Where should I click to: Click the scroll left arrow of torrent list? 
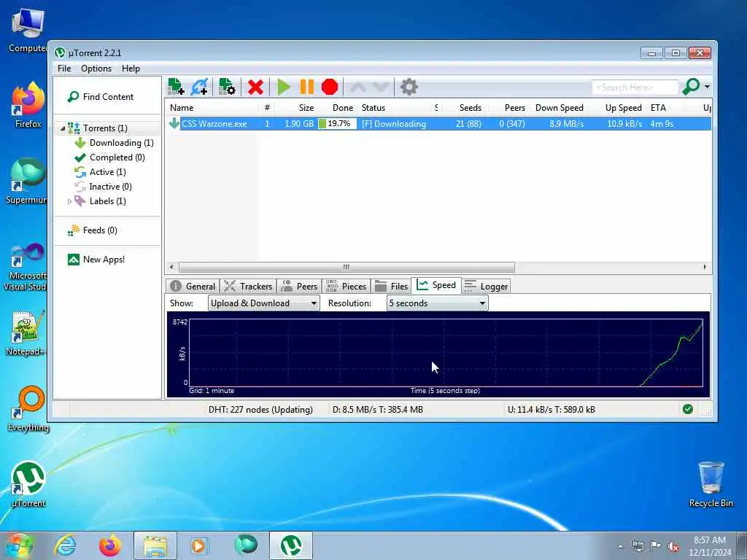pyautogui.click(x=171, y=267)
